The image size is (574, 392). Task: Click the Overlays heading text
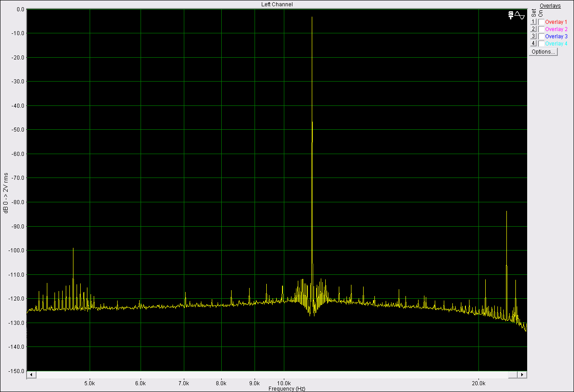(550, 6)
